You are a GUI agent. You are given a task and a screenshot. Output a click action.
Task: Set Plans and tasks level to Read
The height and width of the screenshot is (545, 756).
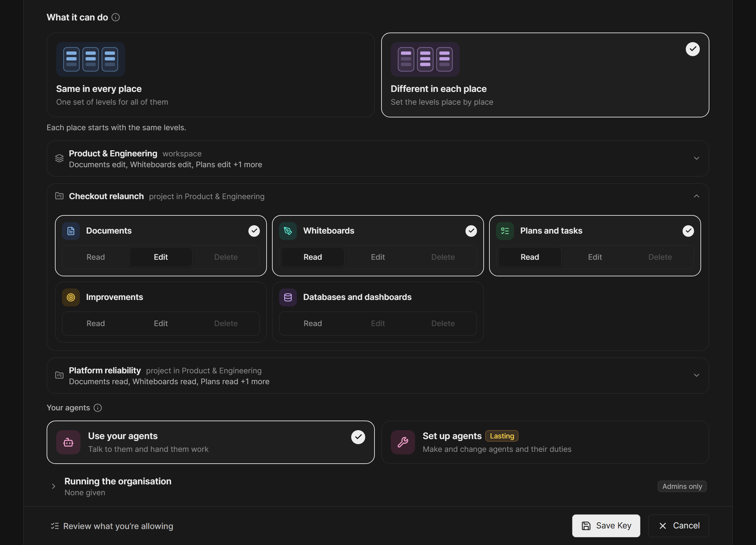[530, 257]
